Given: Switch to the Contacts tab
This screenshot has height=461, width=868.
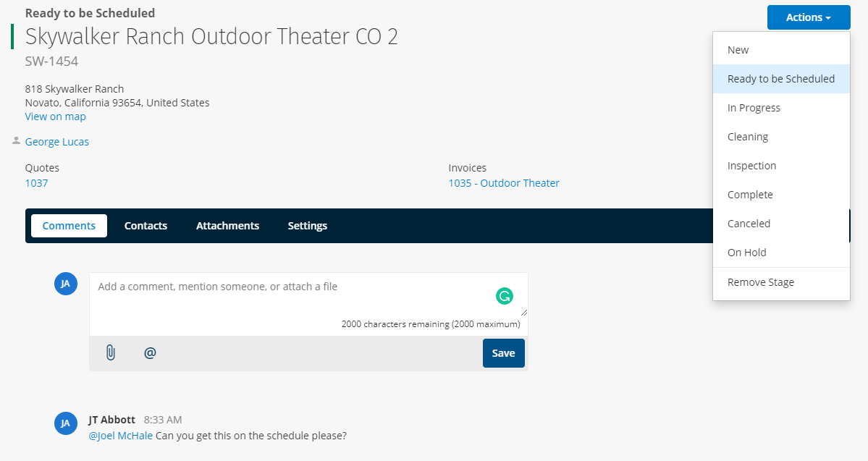Looking at the screenshot, I should (x=146, y=226).
